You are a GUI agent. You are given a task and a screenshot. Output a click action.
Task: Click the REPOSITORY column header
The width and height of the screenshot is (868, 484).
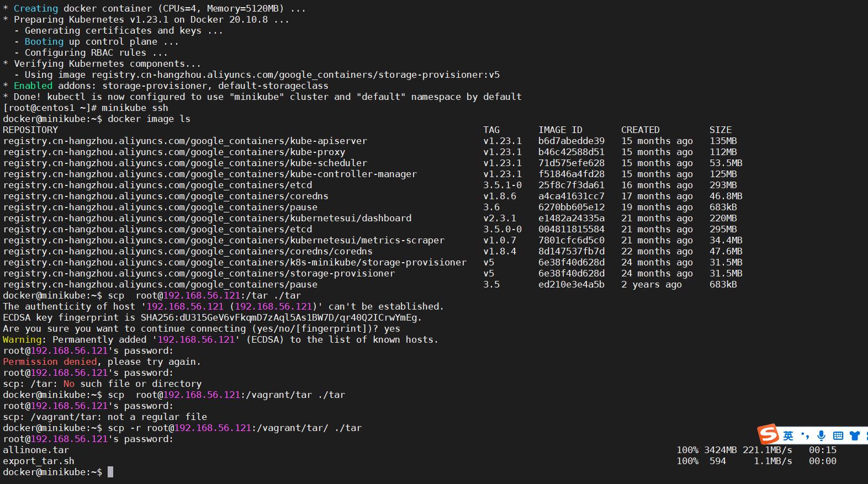pyautogui.click(x=30, y=130)
